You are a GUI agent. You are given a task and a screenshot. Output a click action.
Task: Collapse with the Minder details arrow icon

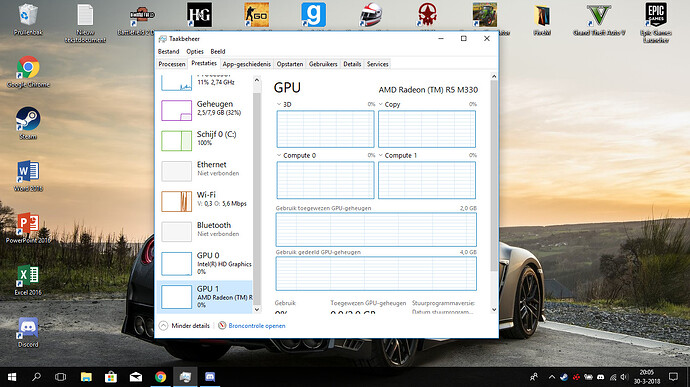pos(163,326)
